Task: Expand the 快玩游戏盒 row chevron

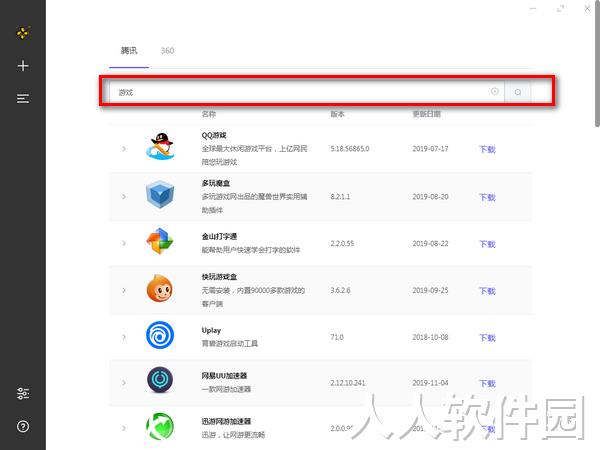Action: coord(124,290)
